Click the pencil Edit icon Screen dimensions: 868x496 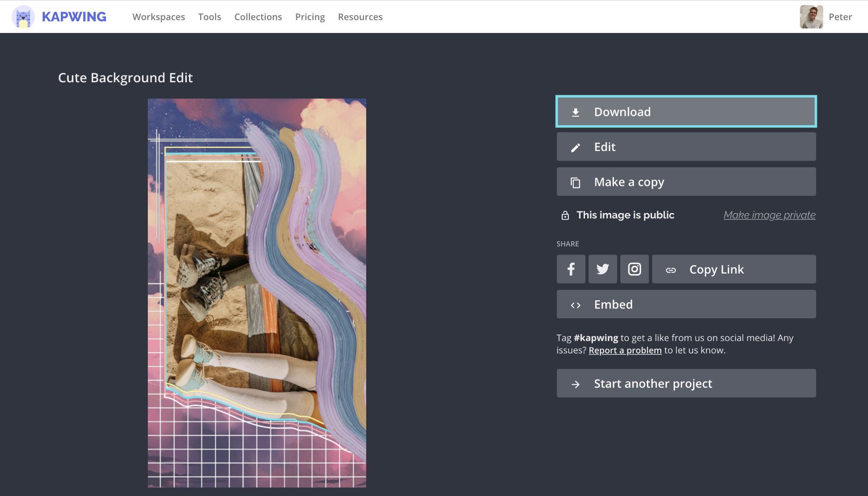(576, 147)
